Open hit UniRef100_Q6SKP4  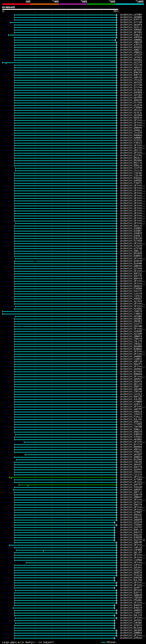(131, 25)
